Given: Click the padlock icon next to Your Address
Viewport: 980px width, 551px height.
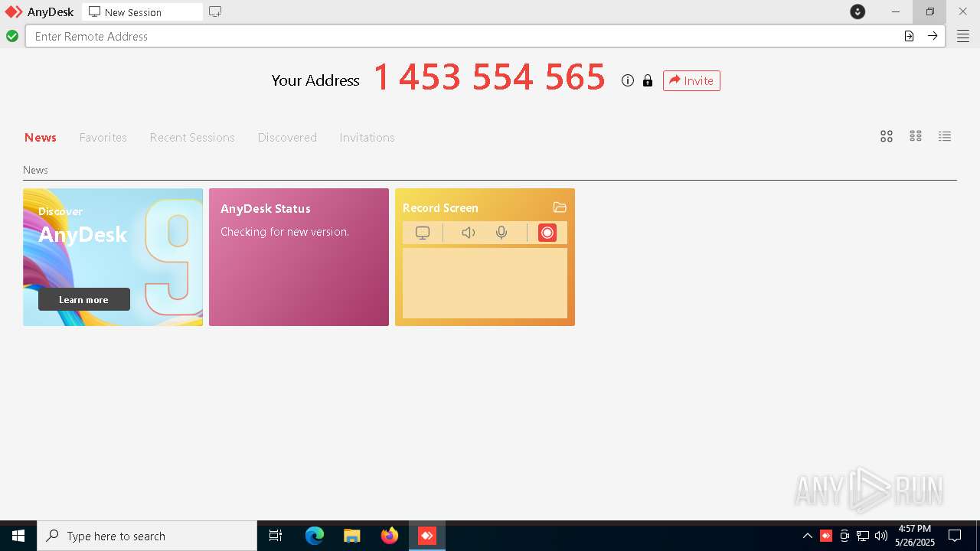Looking at the screenshot, I should click(x=648, y=80).
